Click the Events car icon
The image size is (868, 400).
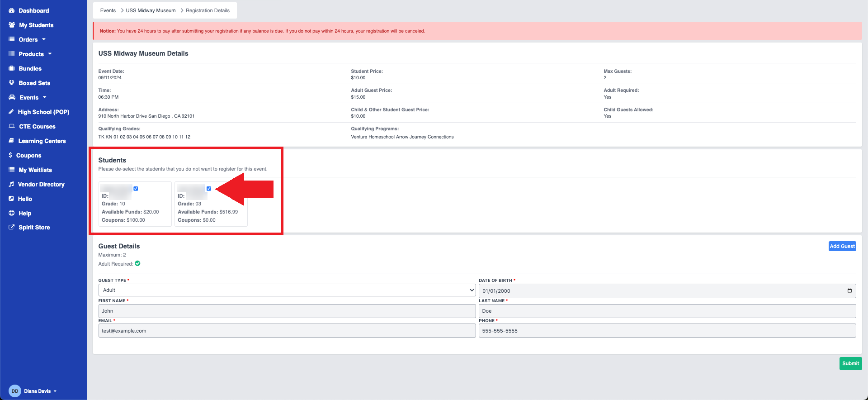click(x=12, y=97)
